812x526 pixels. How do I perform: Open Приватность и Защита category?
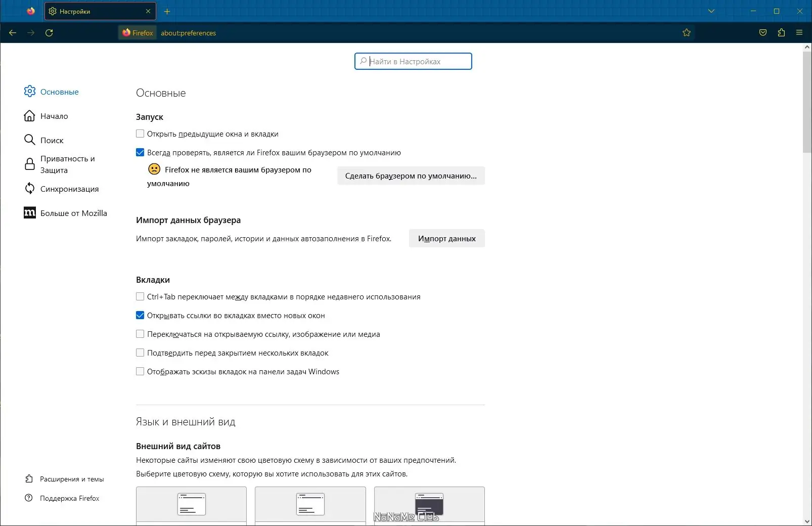point(60,164)
